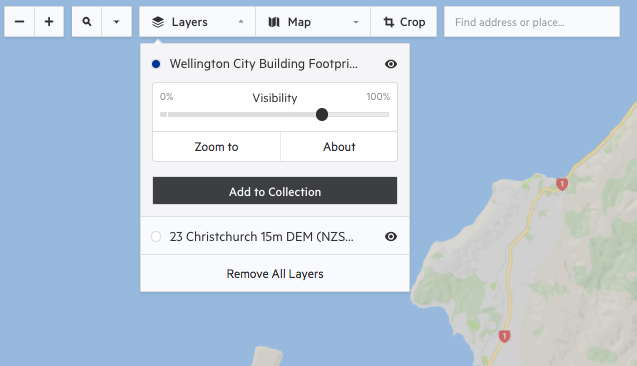Screen dimensions: 637x366
Task: Toggle visibility of Christchurch 15m DEM layer
Action: [x=391, y=236]
